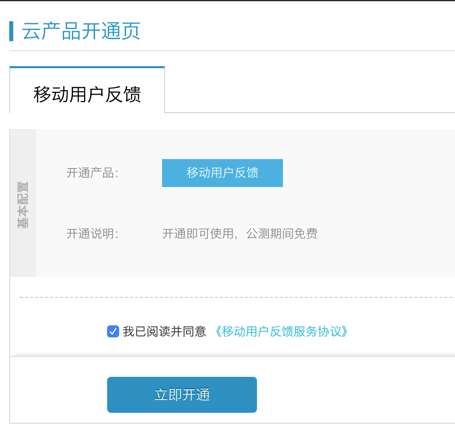
Task: Click the blue accent bar beside 云产品开通页
Action: tap(11, 31)
